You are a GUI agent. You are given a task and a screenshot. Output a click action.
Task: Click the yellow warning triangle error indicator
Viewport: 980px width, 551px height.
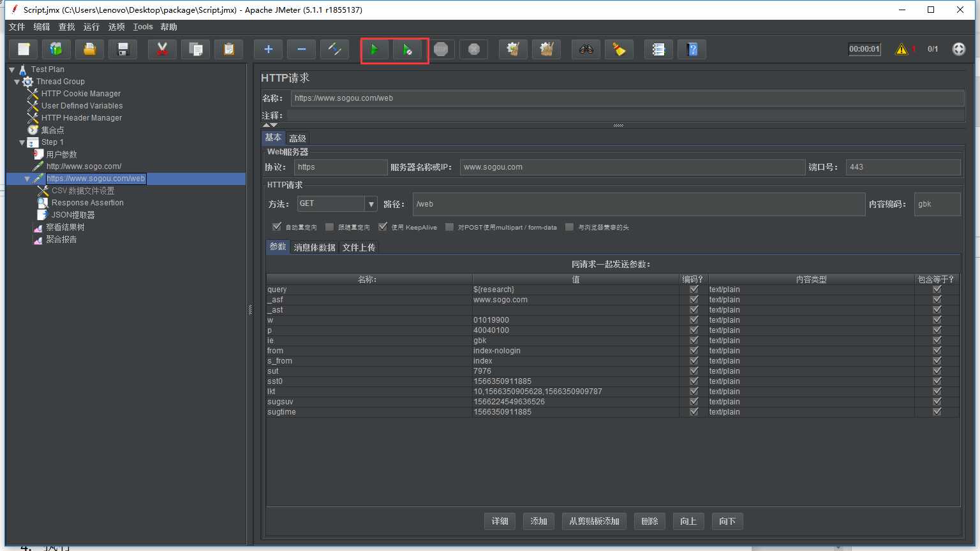point(902,49)
